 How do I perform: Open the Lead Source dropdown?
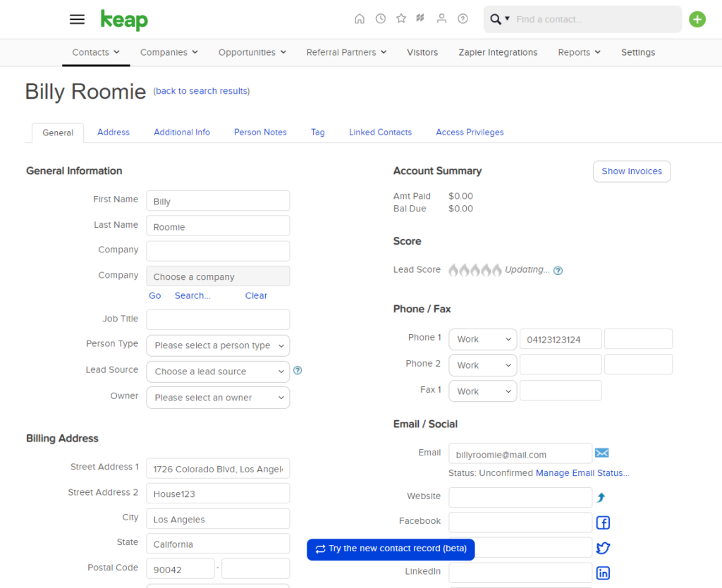tap(218, 372)
